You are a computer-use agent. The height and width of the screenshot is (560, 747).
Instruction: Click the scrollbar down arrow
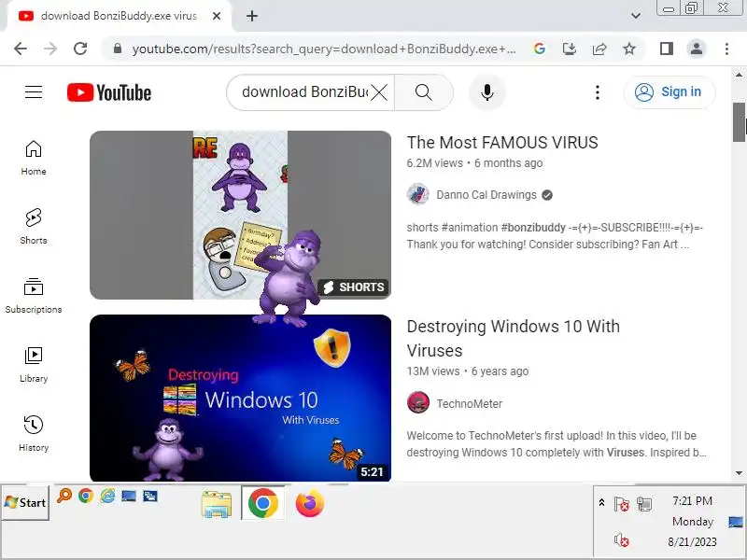[x=739, y=473]
